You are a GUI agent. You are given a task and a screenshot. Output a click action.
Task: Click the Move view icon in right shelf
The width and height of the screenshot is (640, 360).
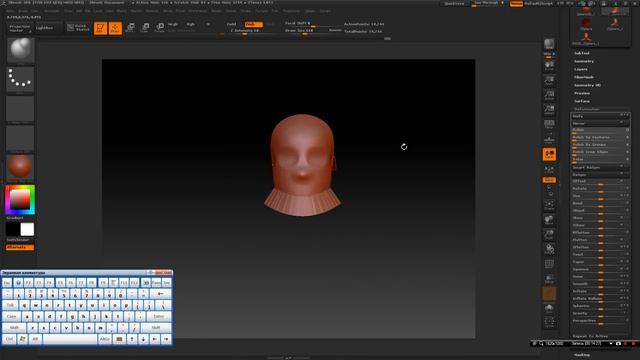click(x=549, y=220)
